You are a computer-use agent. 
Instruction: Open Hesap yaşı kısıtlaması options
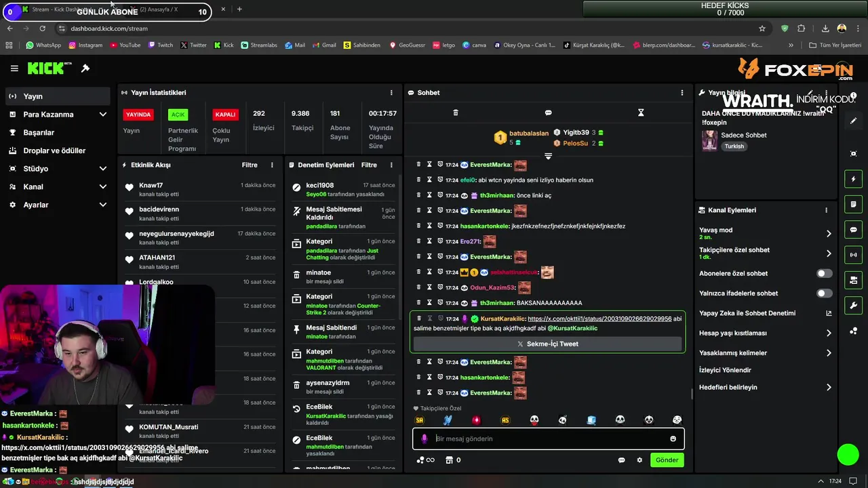coord(829,333)
